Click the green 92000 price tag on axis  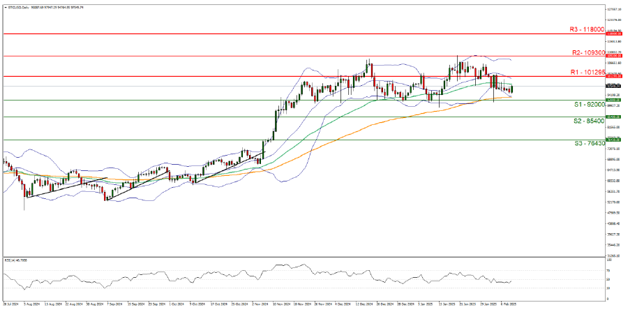point(613,100)
